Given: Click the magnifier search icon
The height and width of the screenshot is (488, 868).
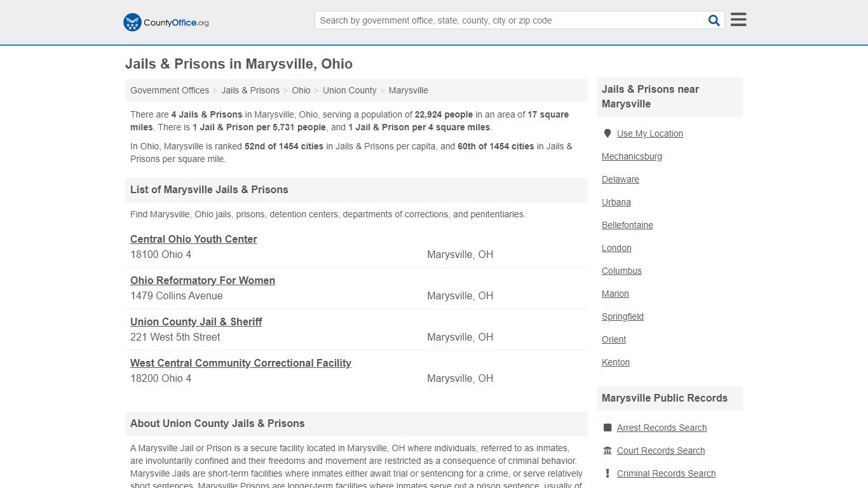Looking at the screenshot, I should click(x=714, y=20).
